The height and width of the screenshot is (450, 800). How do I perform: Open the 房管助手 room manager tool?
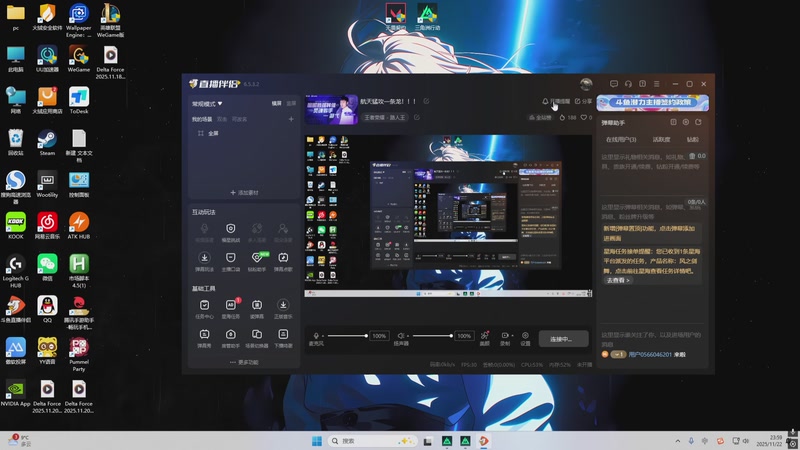231,338
